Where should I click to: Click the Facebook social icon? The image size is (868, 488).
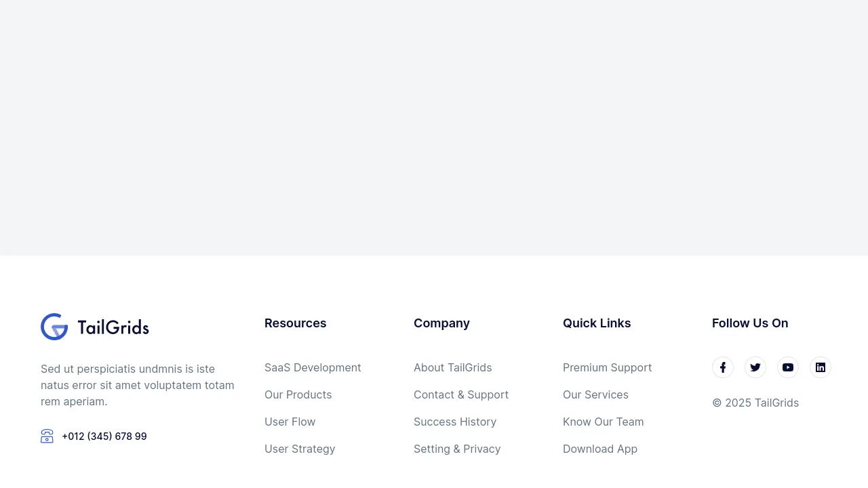tap(722, 367)
